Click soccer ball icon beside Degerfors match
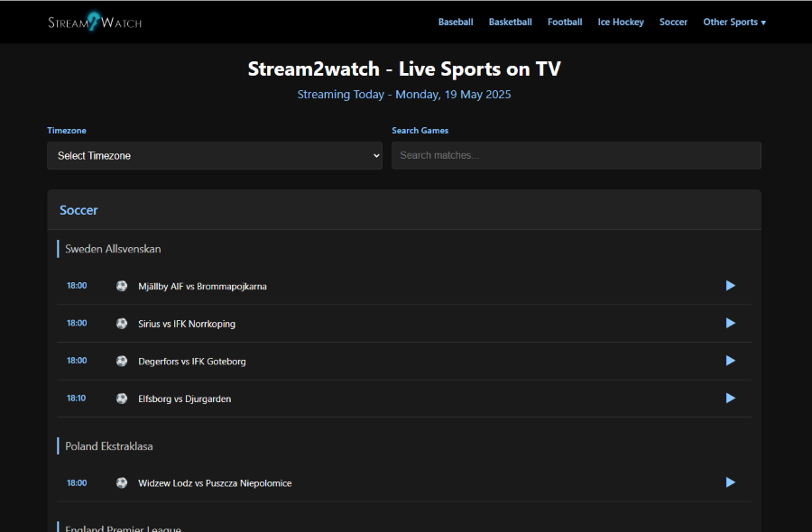 click(122, 362)
